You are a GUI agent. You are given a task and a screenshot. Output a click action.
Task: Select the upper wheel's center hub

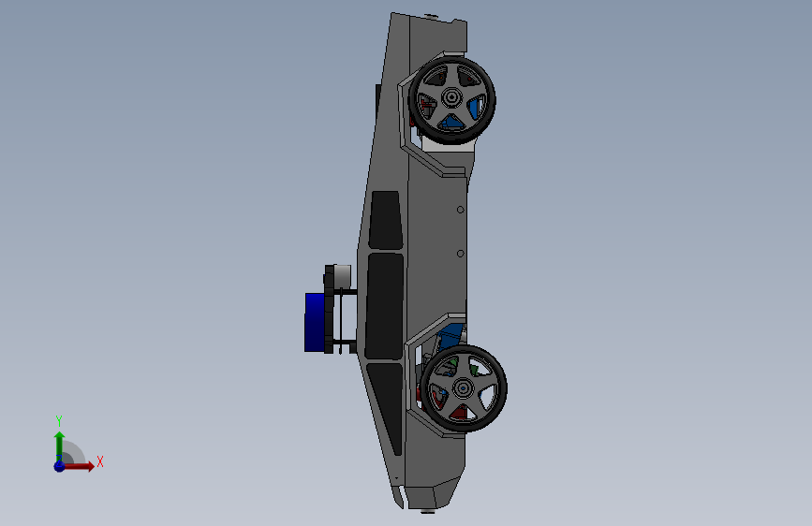tap(451, 98)
